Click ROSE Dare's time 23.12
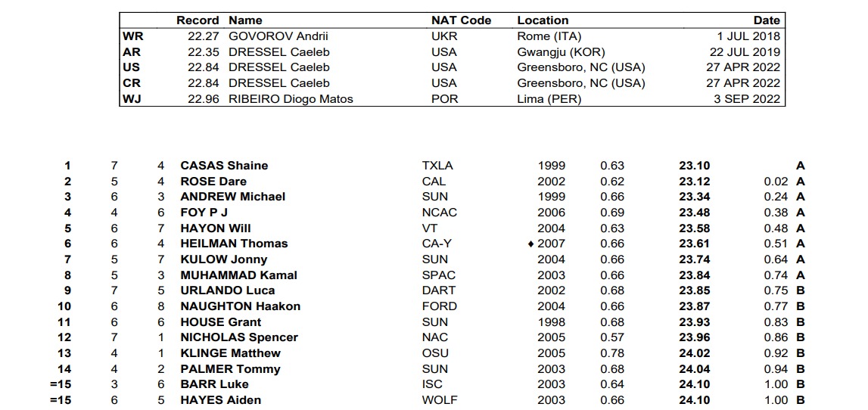Image resolution: width=868 pixels, height=410 pixels. 694,182
